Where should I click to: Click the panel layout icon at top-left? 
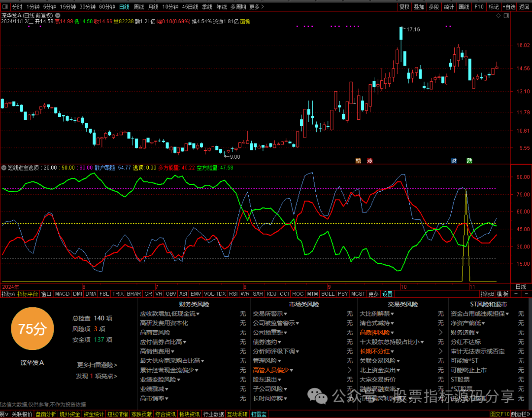coord(5,7)
